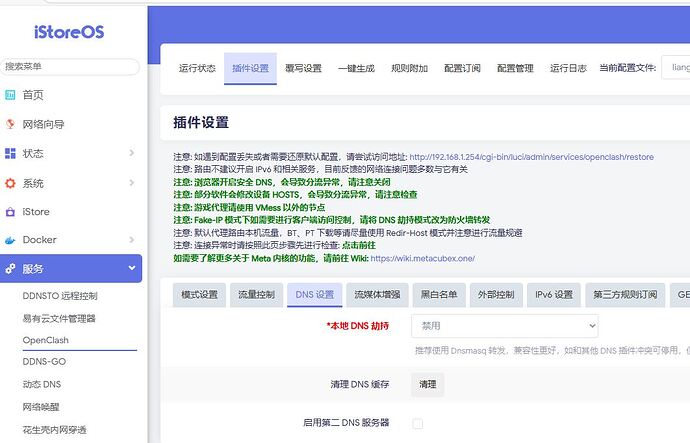The width and height of the screenshot is (690, 443).
Task: Collapse the 服务 menu chevron
Action: point(131,269)
